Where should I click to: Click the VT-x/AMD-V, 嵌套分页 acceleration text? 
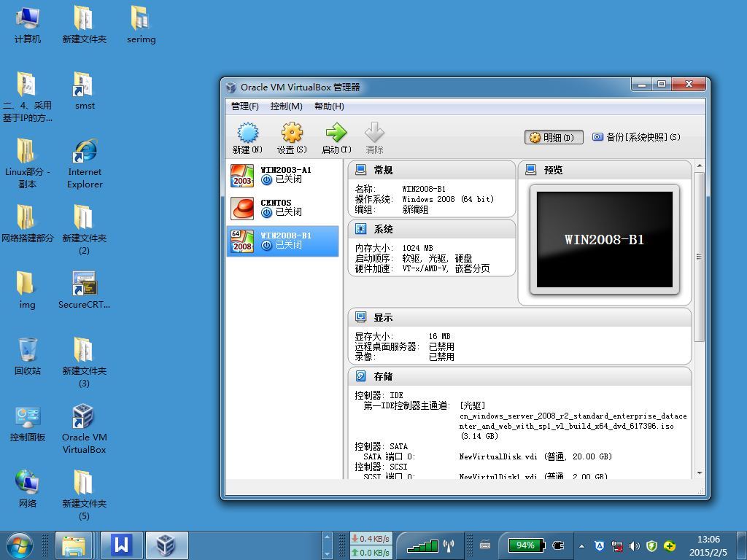click(446, 268)
